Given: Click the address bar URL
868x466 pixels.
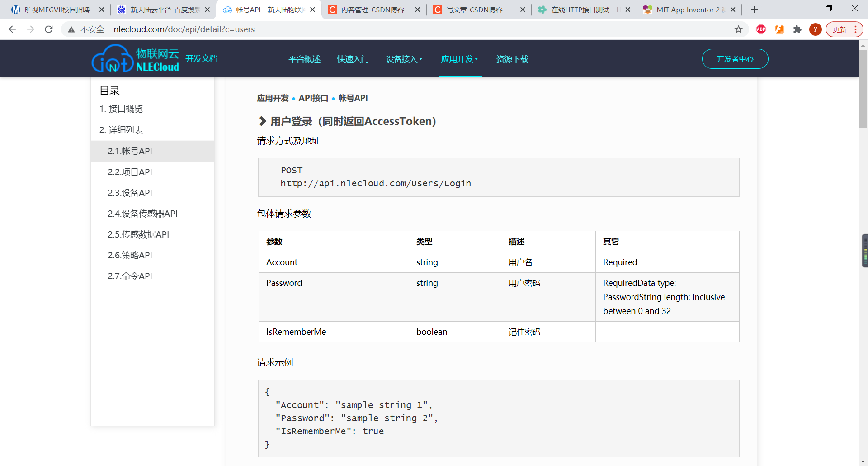Looking at the screenshot, I should [184, 29].
